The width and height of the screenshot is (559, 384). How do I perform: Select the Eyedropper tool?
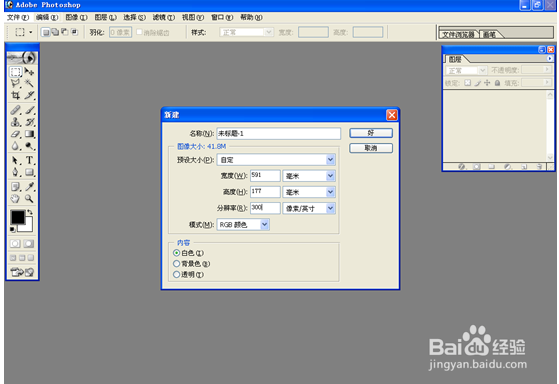[29, 186]
